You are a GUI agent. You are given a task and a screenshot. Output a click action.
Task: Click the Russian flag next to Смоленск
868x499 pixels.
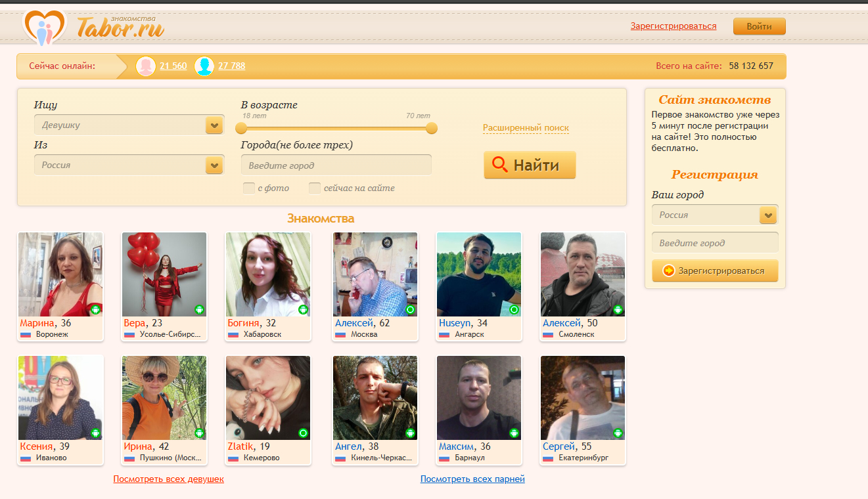point(548,334)
